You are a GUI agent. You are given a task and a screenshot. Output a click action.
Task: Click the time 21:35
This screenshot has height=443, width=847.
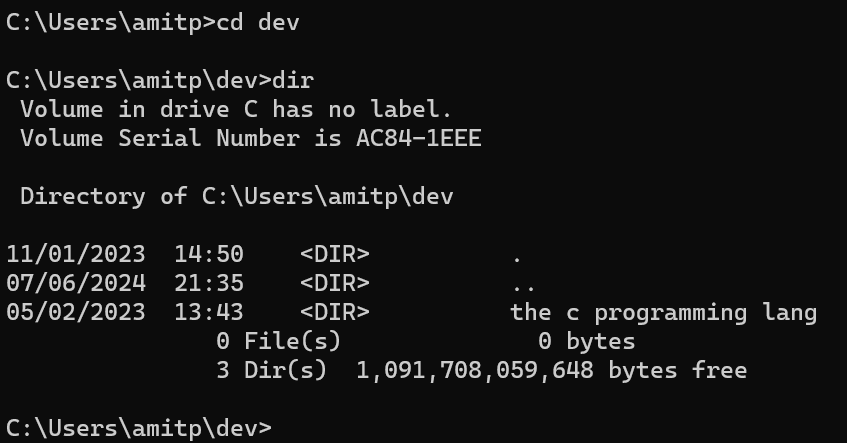point(208,283)
